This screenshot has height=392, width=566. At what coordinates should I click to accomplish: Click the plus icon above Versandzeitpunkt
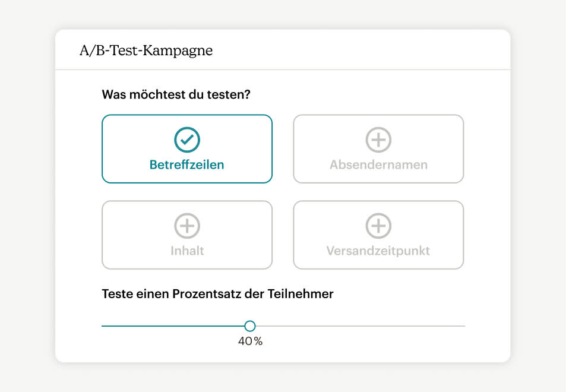click(x=378, y=226)
